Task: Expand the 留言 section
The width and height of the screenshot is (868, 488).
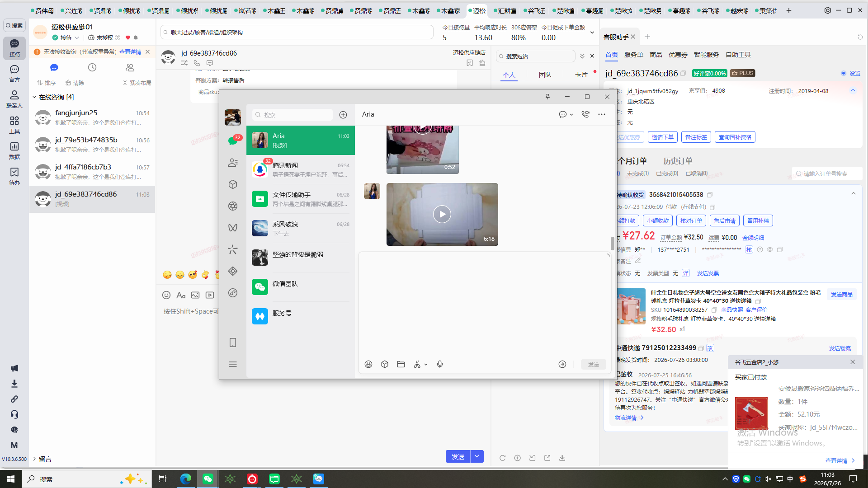Action: (x=34, y=459)
